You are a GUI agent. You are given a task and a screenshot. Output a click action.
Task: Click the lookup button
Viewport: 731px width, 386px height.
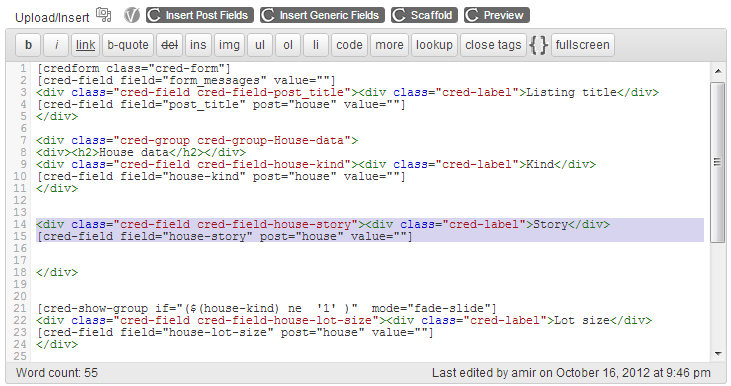pos(434,45)
